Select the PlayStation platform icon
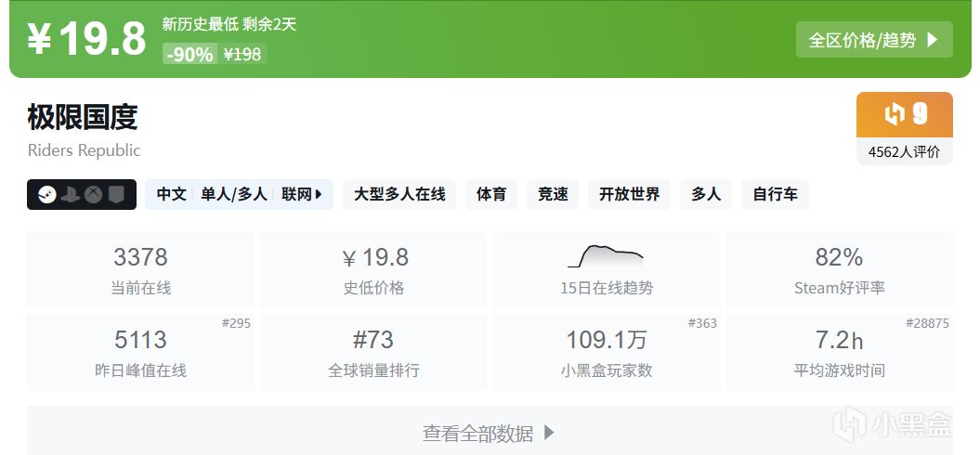 click(x=71, y=194)
